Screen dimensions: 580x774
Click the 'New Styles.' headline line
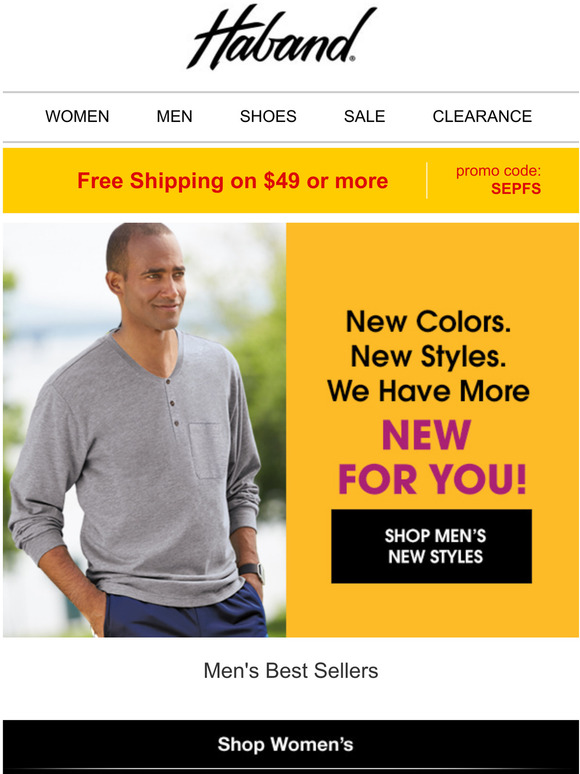click(x=428, y=356)
